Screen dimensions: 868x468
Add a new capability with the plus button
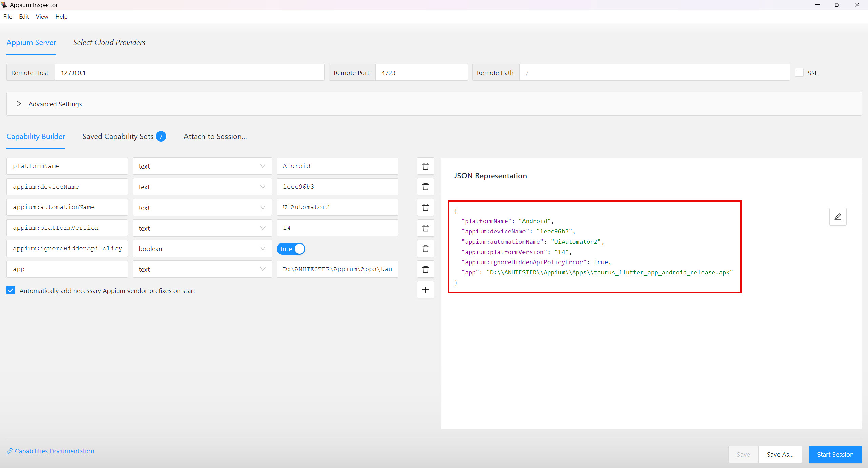point(426,290)
